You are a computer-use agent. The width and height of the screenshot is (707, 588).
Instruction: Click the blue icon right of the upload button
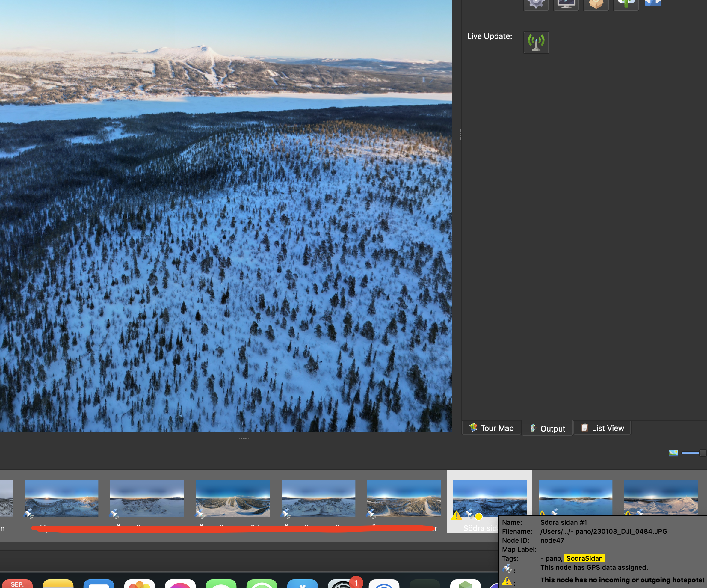pyautogui.click(x=653, y=3)
